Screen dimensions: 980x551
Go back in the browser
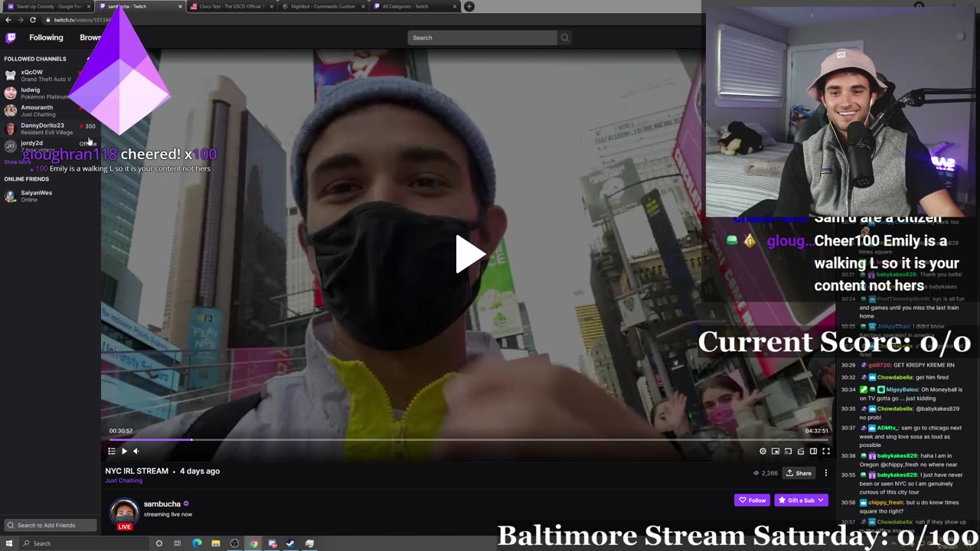(8, 20)
